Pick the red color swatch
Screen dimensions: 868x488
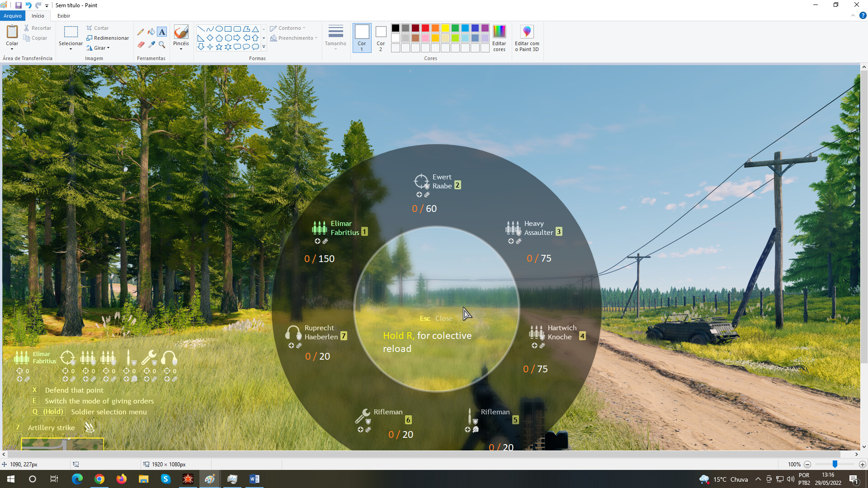[x=425, y=28]
